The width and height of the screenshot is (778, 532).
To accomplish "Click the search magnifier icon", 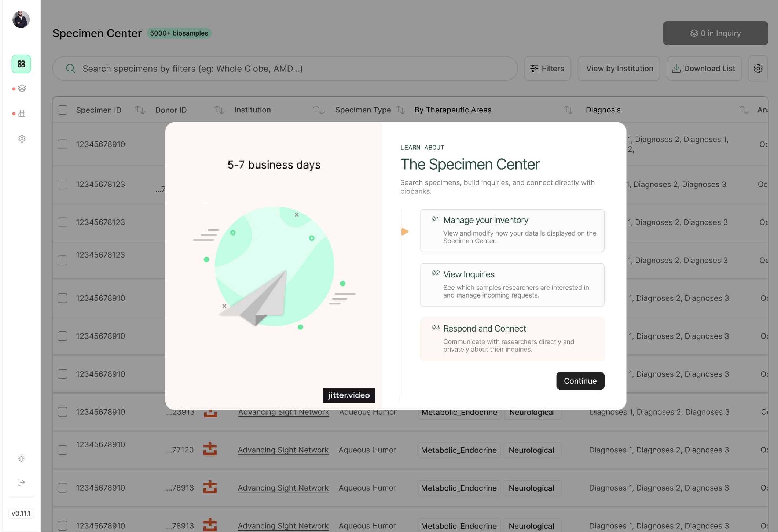I will click(70, 69).
